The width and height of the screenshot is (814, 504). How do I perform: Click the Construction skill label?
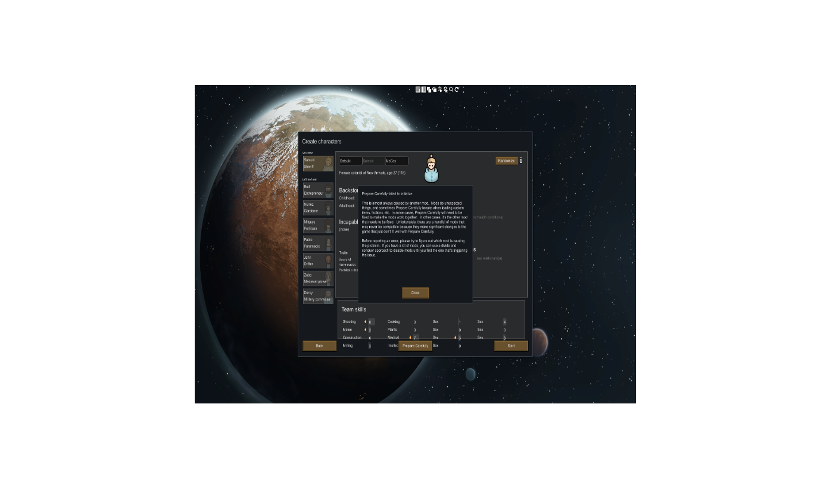coord(352,338)
